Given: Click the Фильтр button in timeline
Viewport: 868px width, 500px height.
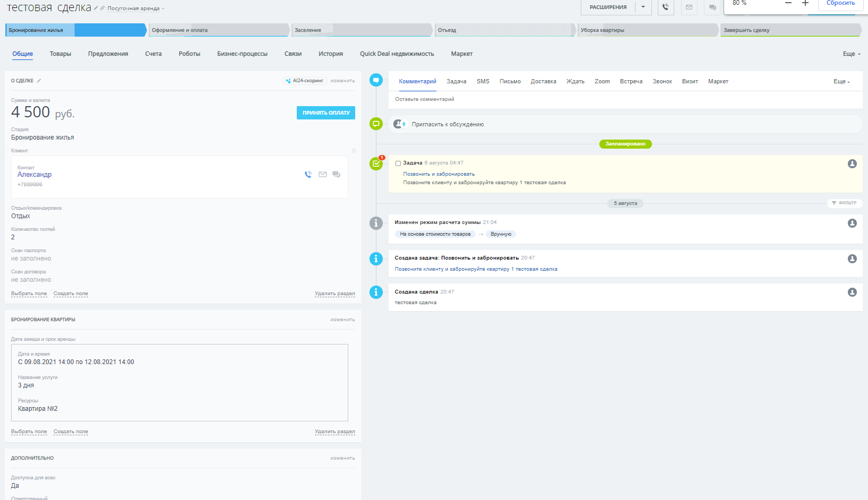Looking at the screenshot, I should [x=844, y=203].
